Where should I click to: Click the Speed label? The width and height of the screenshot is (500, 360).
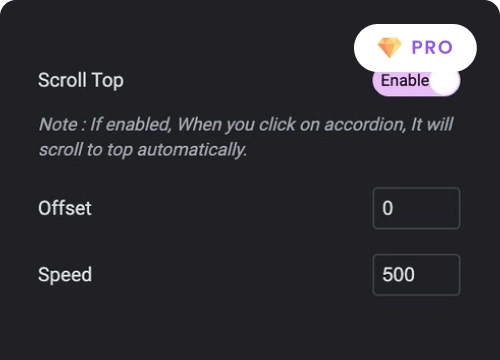point(65,275)
